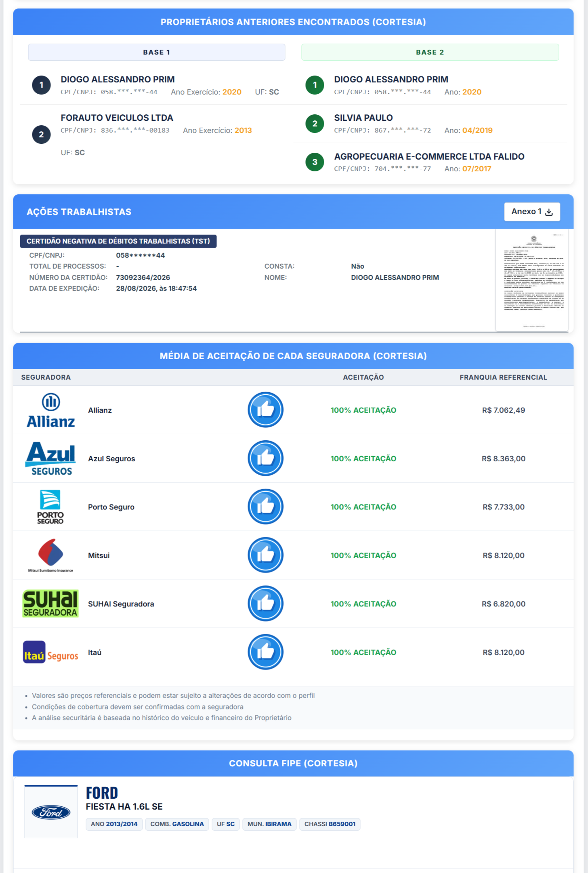This screenshot has height=873, width=588.
Task: Click DIOGO ALESSANDRO PRIM in Base 2
Action: pyautogui.click(x=391, y=80)
